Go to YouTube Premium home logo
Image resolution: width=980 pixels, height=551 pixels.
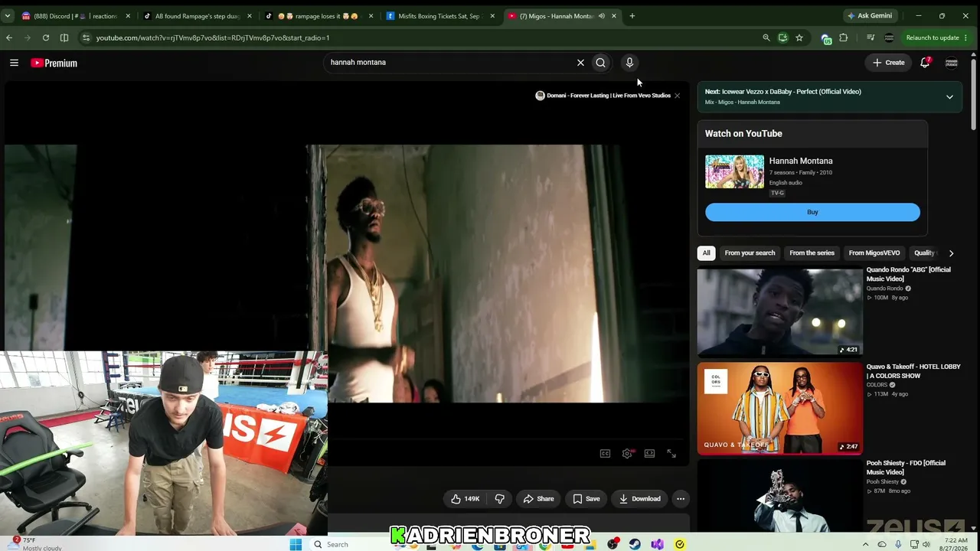(x=54, y=63)
